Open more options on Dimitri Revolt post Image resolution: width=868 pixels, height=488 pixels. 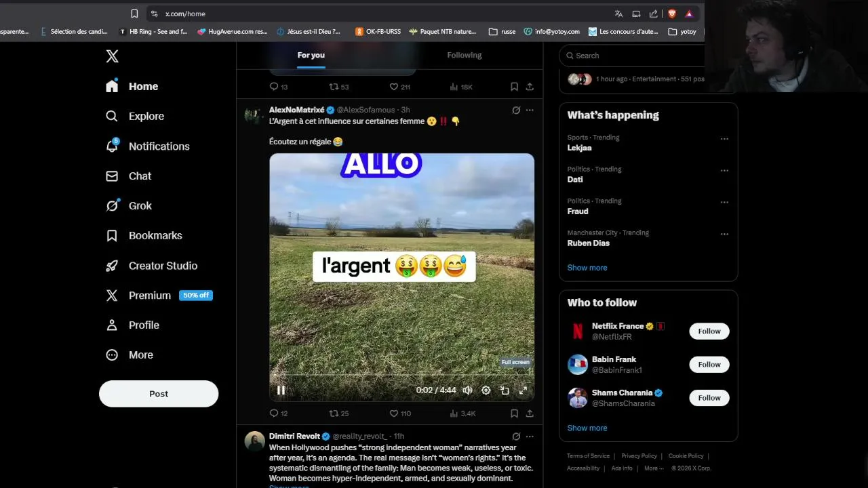[530, 436]
